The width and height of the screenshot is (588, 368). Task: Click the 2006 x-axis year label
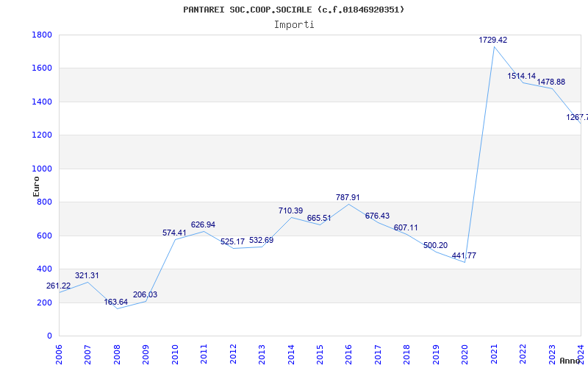point(60,353)
